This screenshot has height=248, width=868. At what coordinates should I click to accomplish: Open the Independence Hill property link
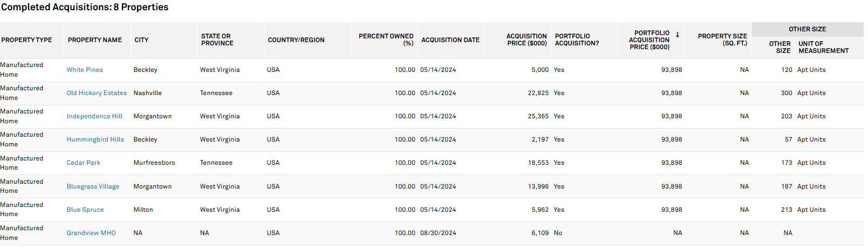pos(94,116)
